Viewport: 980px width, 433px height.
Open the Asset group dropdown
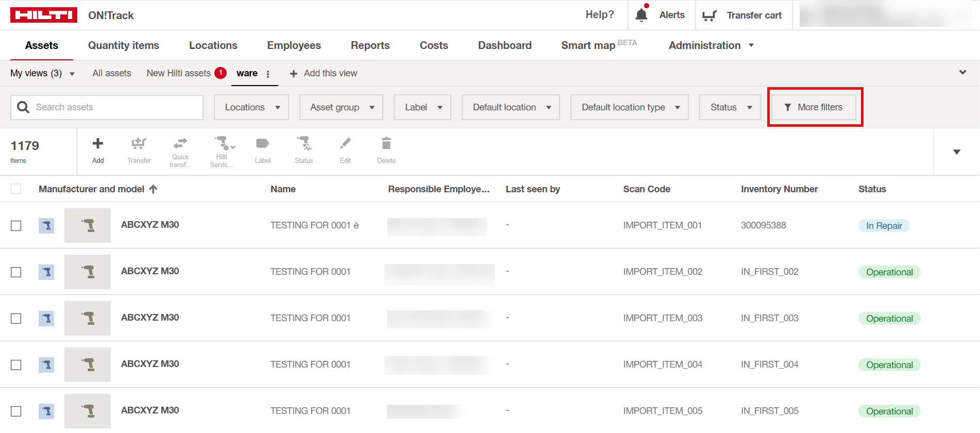pyautogui.click(x=341, y=107)
